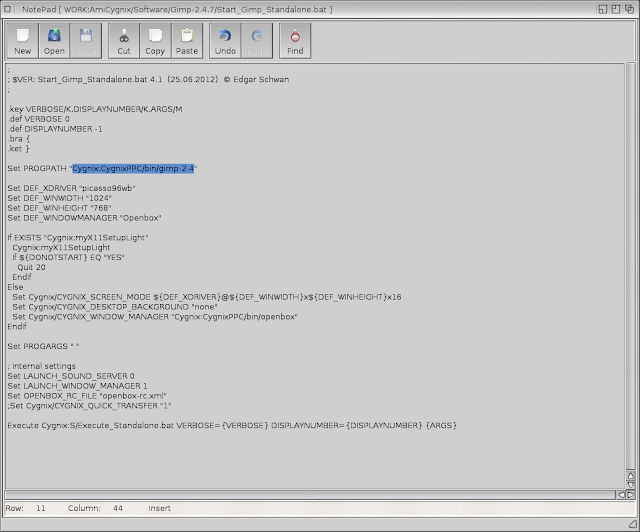Click the .def DISPLAYNUMBER -1 line
The image size is (640, 532).
(55, 129)
